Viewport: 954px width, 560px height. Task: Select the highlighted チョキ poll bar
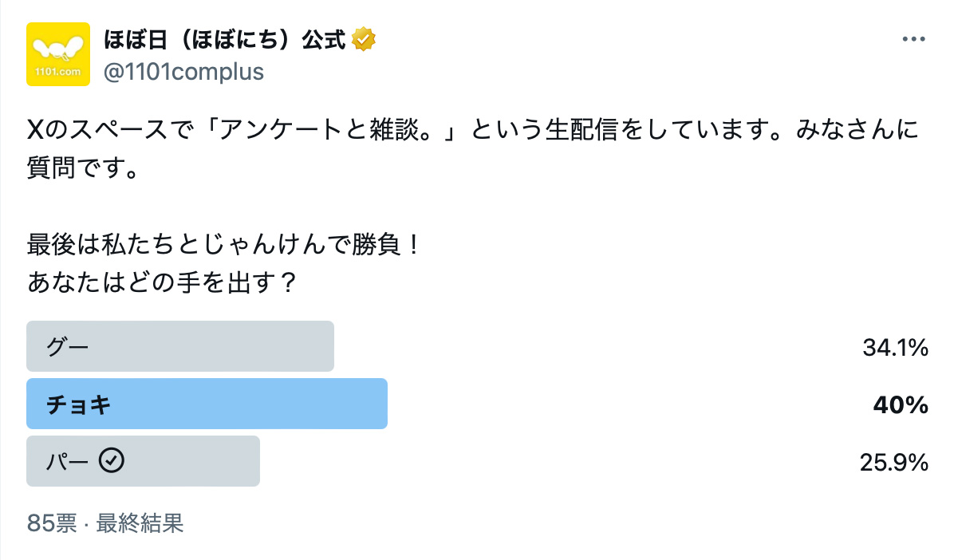click(x=207, y=404)
